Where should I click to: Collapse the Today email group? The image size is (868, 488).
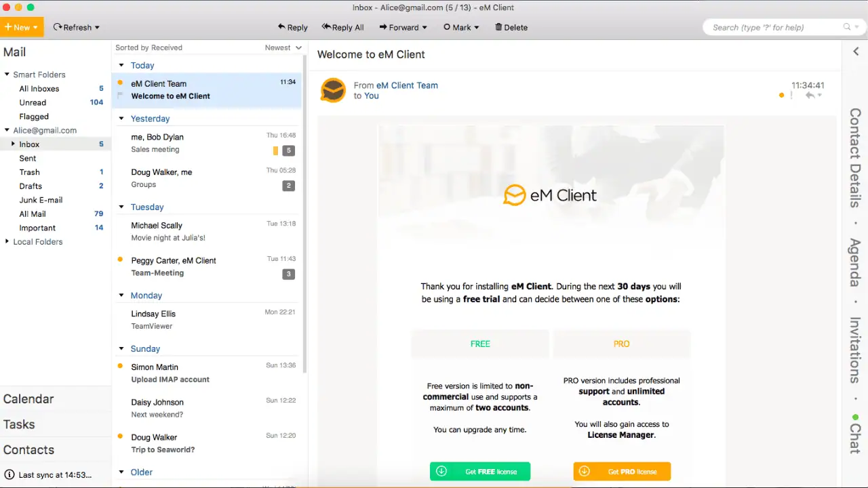coord(121,65)
